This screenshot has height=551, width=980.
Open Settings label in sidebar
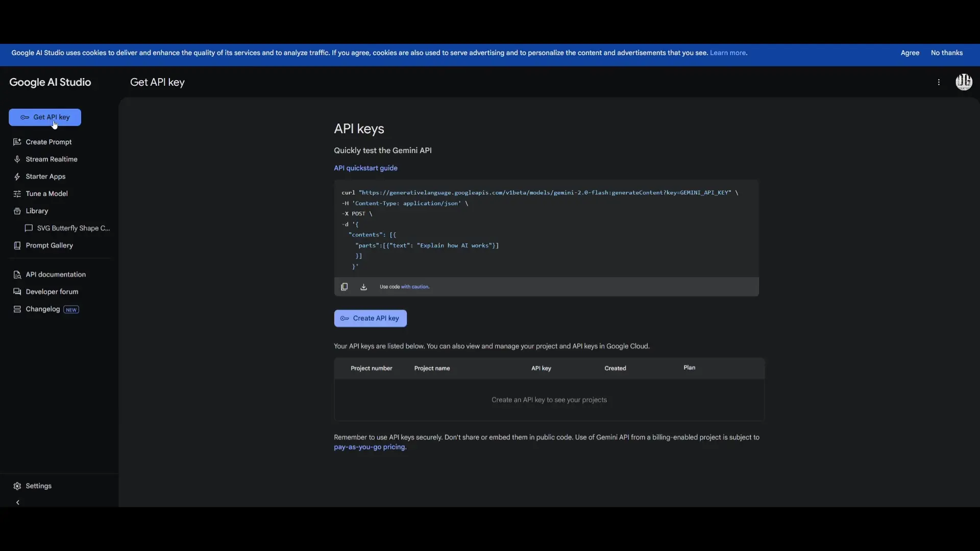pyautogui.click(x=39, y=486)
